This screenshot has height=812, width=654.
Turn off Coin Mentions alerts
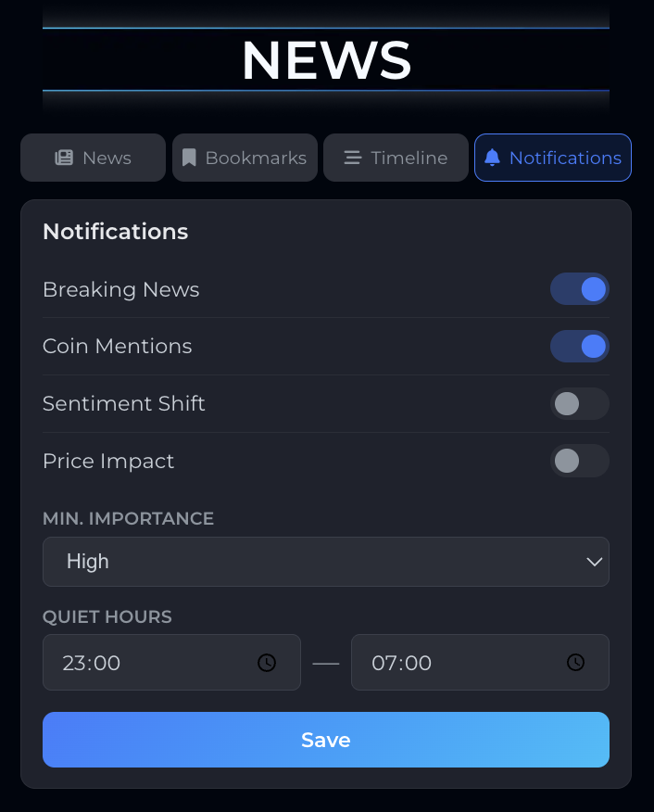(580, 346)
